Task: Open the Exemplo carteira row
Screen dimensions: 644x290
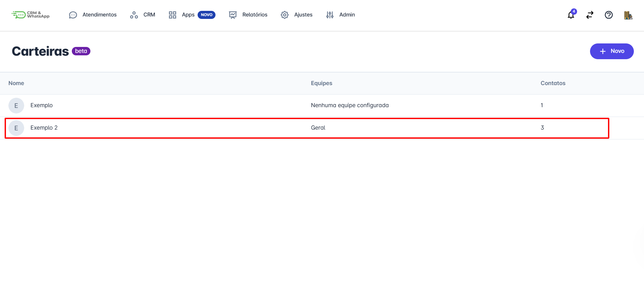Action: 41,105
